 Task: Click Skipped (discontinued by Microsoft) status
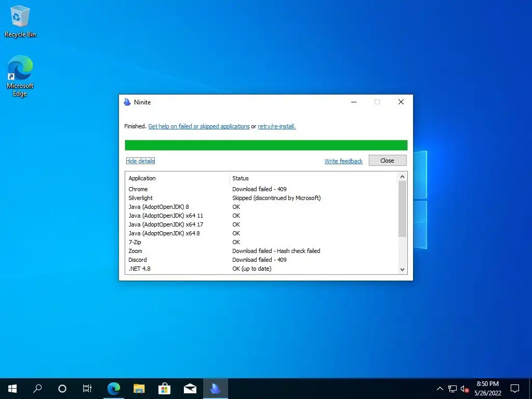pos(276,198)
